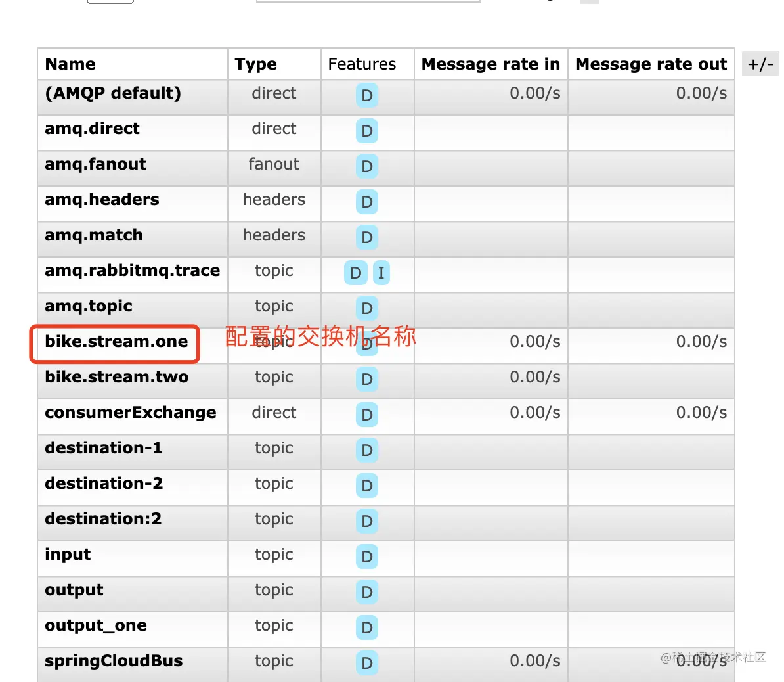Open the +/- column selector
Viewport: 784px width, 682px height.
click(760, 64)
